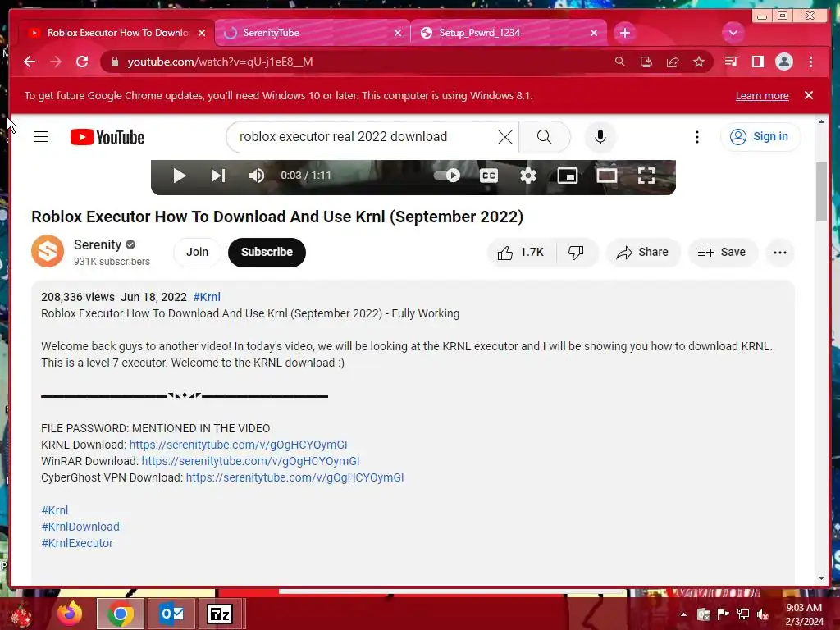Go to YouTube home via logo

click(107, 137)
